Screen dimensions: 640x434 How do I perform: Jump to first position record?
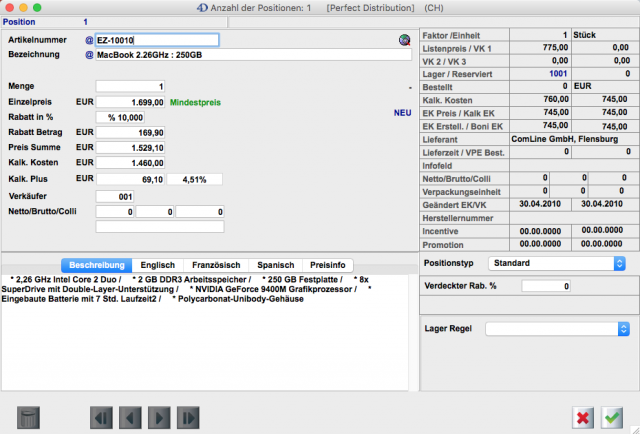click(102, 415)
